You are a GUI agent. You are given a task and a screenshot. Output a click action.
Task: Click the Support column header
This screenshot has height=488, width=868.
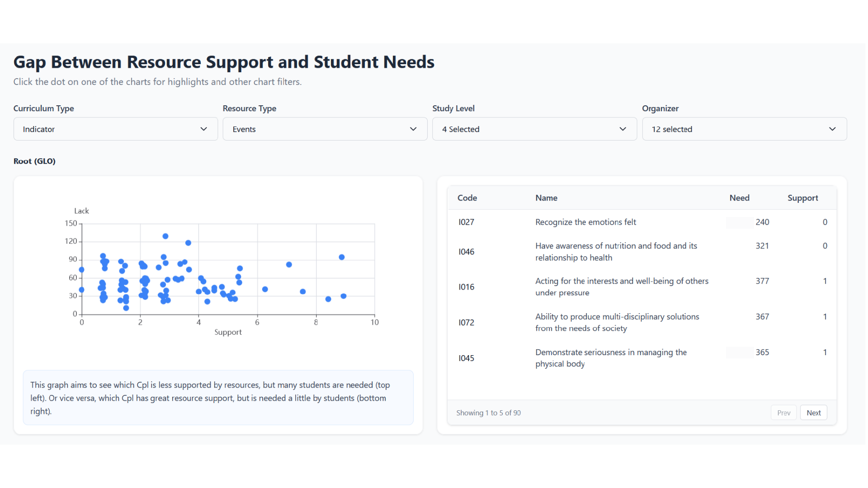[x=802, y=198]
